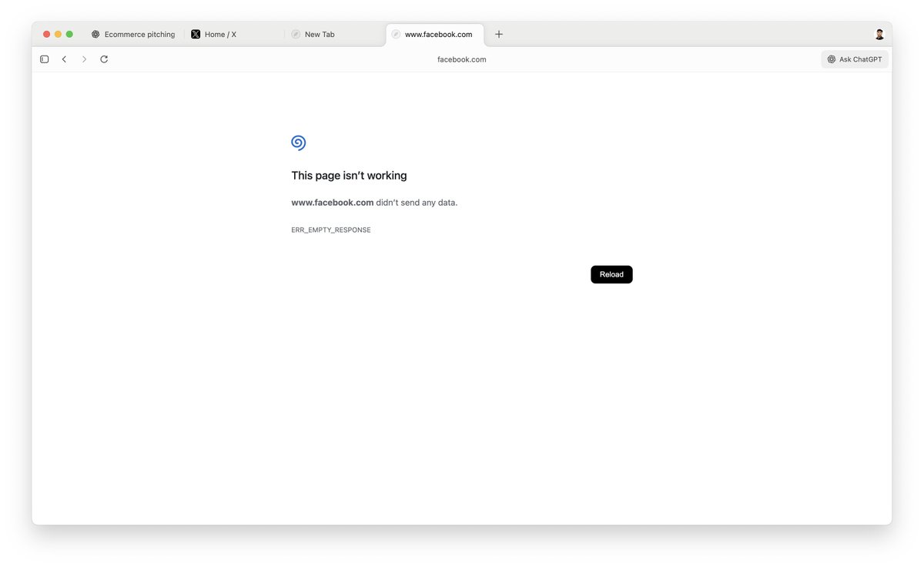Toggle the sidebar panel icon
924x567 pixels.
[45, 59]
